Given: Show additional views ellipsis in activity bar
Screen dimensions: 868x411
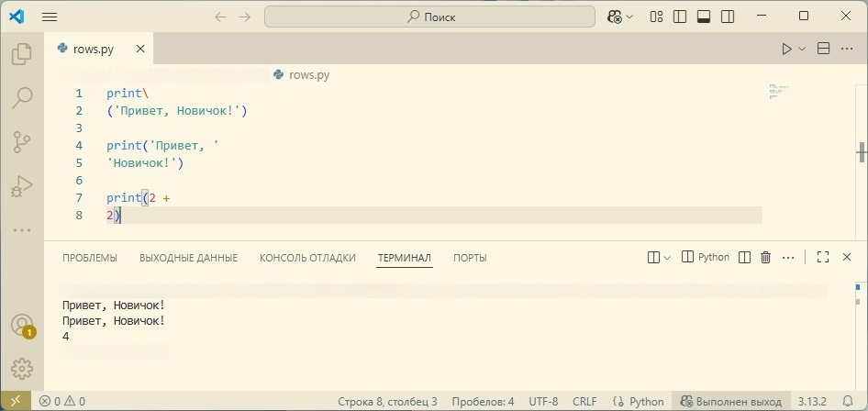Looking at the screenshot, I should tap(22, 229).
